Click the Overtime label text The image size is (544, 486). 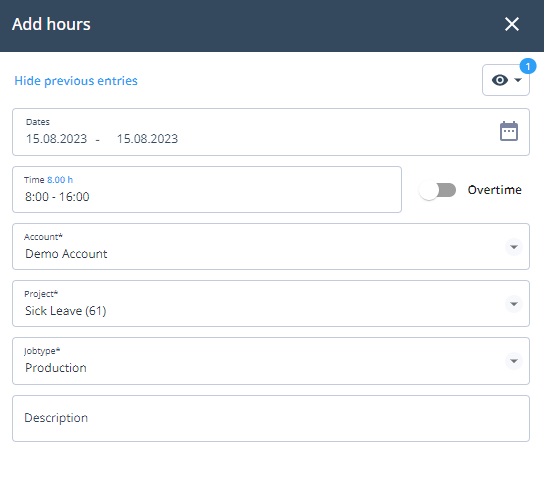pos(494,190)
